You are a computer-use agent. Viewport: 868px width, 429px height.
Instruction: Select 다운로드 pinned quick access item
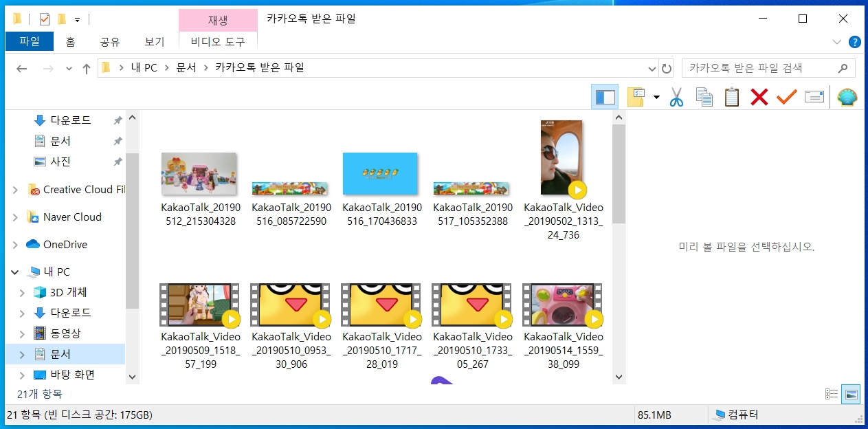[70, 120]
